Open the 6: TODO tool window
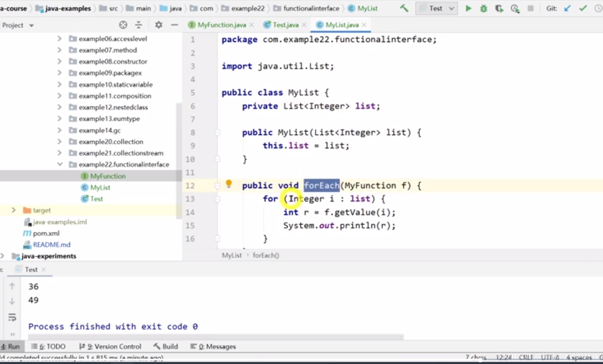The width and height of the screenshot is (603, 364). coord(49,346)
